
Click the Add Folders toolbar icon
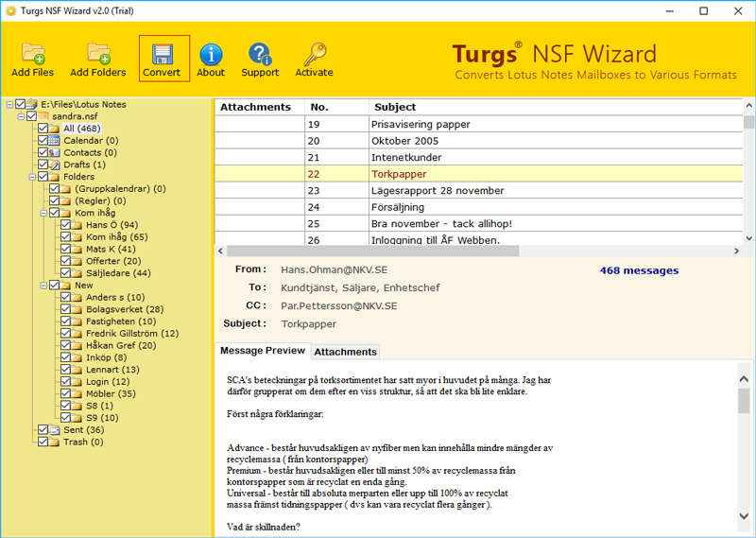coord(98,54)
